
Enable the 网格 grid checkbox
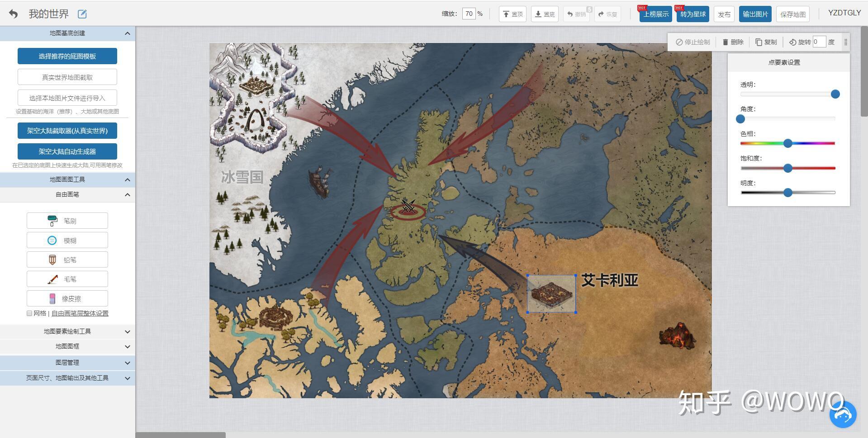pyautogui.click(x=29, y=313)
